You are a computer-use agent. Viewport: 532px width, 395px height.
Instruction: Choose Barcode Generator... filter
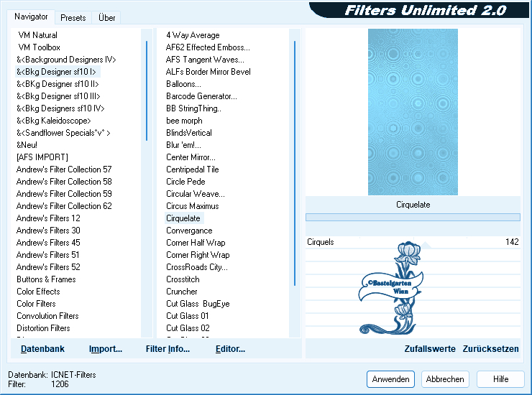(x=201, y=96)
